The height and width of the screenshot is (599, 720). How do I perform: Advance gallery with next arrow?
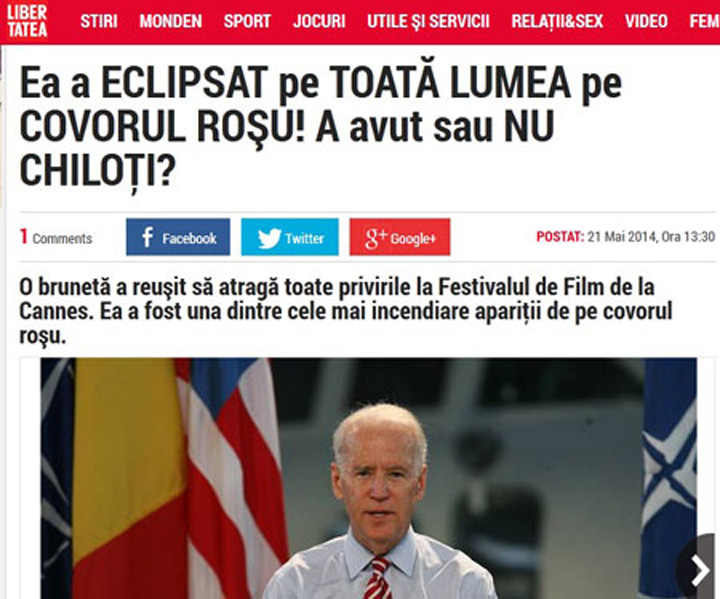click(x=699, y=570)
